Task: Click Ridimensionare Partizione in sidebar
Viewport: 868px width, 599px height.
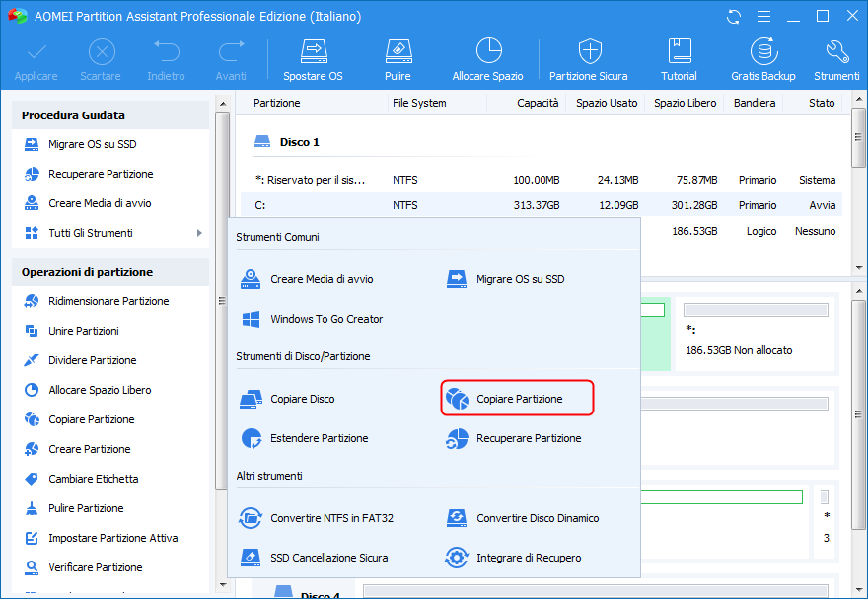Action: [x=108, y=301]
